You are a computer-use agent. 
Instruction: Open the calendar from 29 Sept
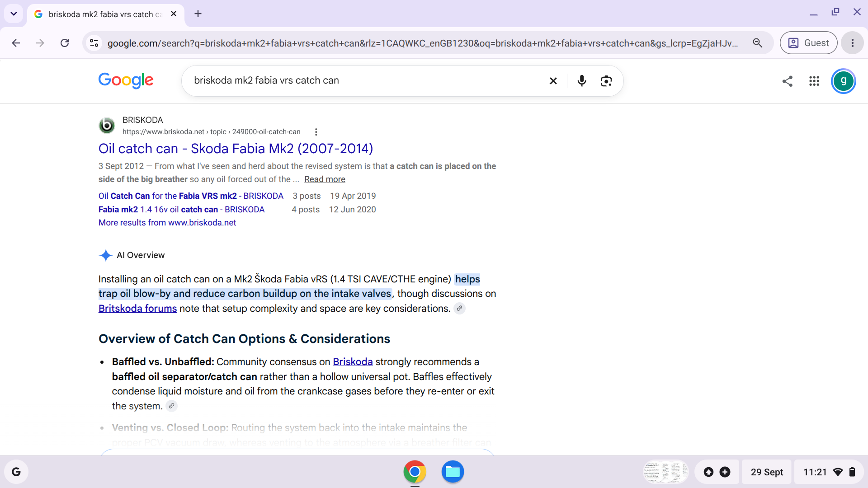pyautogui.click(x=767, y=472)
